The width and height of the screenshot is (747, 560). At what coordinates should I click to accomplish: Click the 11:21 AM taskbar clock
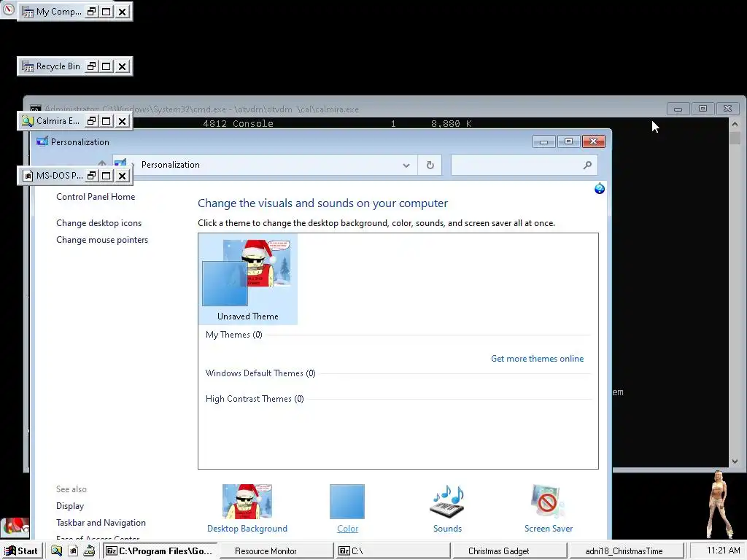tap(723, 551)
